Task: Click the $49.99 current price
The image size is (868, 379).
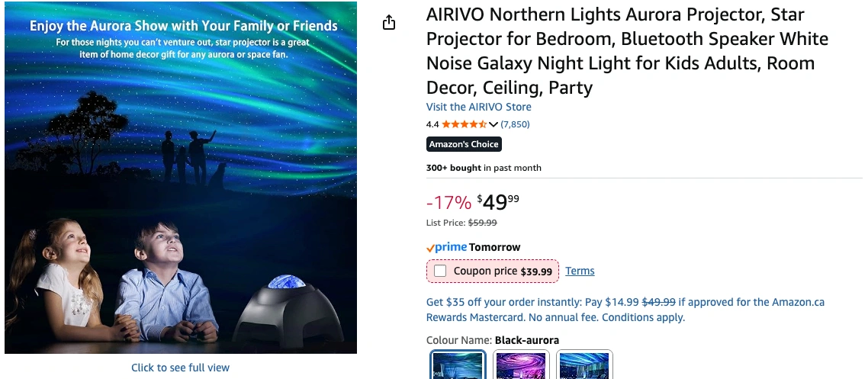Action: [499, 202]
